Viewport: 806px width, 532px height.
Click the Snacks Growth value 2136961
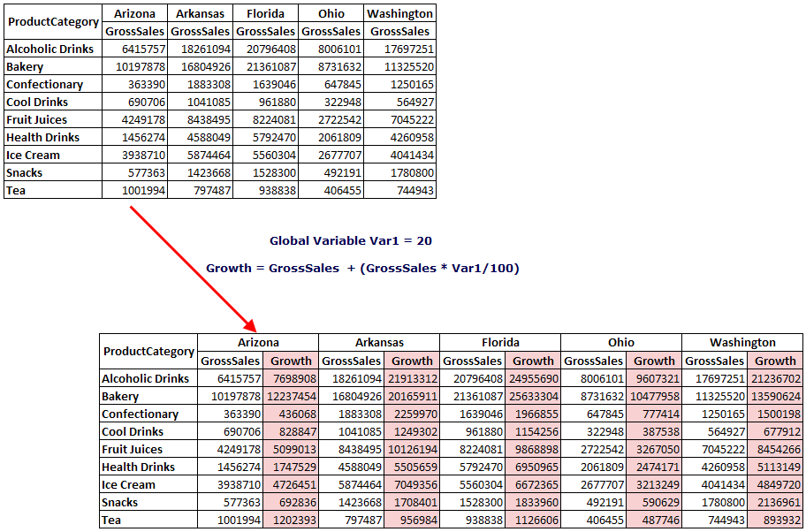tap(775, 502)
